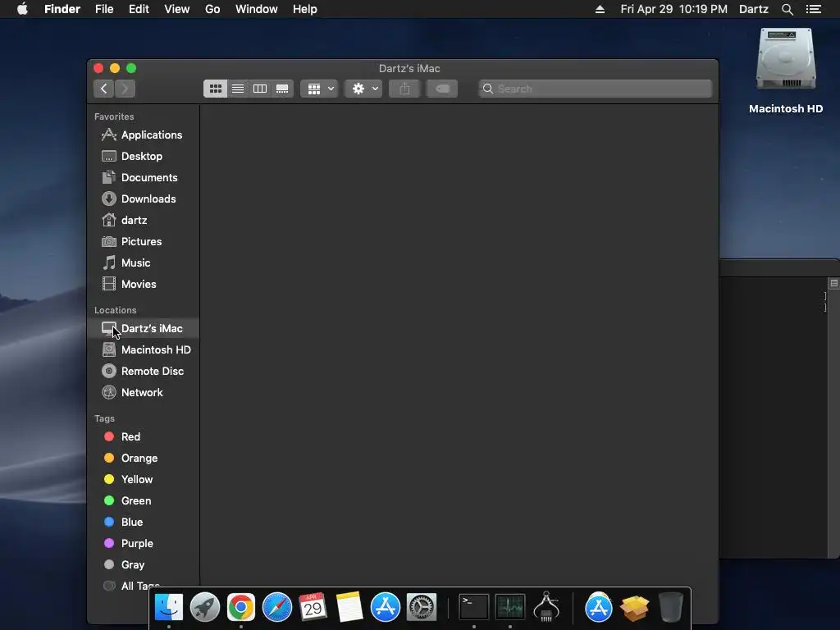Click the eject icon in menu bar
The height and width of the screenshot is (630, 840).
[x=600, y=9]
